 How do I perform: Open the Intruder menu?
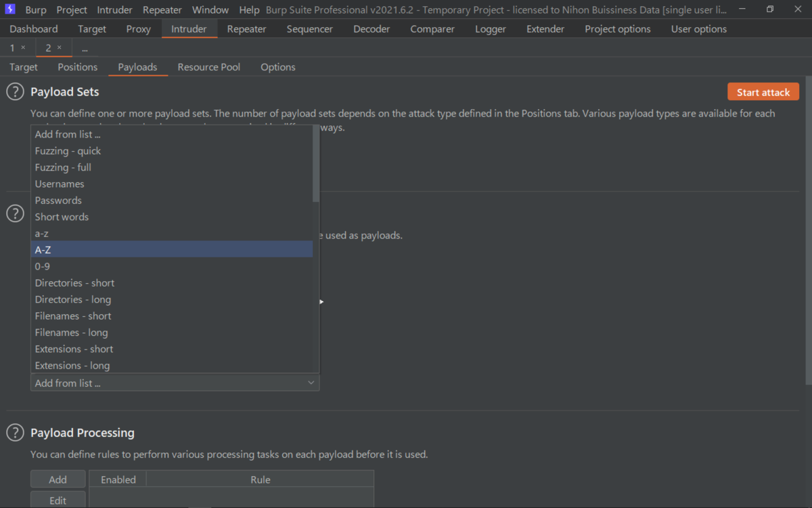click(x=114, y=10)
